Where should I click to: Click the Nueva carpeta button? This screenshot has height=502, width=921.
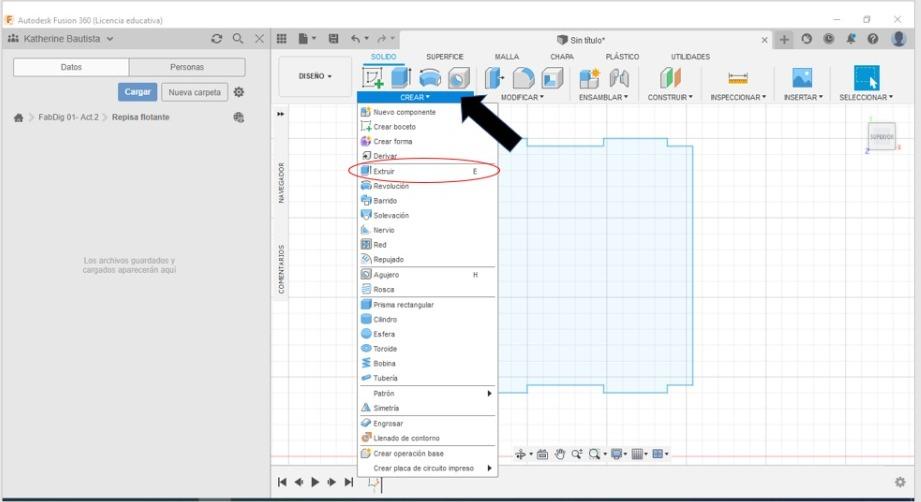194,92
